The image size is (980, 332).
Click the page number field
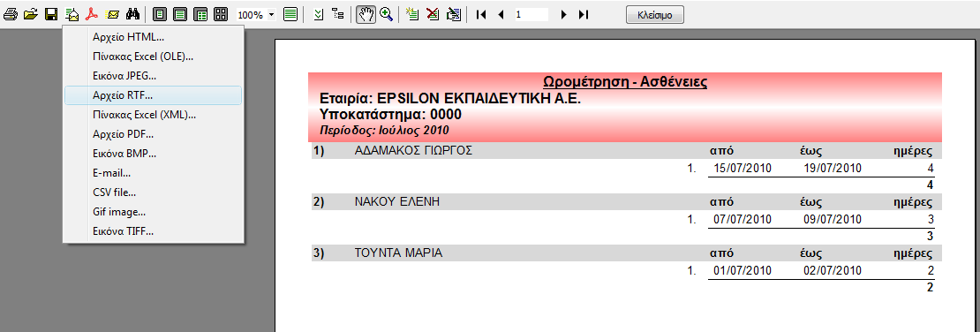531,14
